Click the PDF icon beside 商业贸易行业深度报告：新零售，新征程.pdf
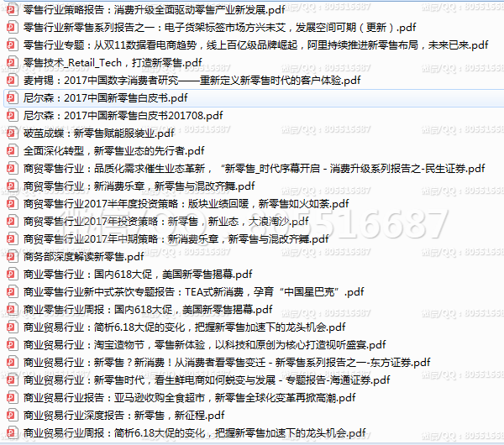The height and width of the screenshot is (445, 504). (x=12, y=416)
